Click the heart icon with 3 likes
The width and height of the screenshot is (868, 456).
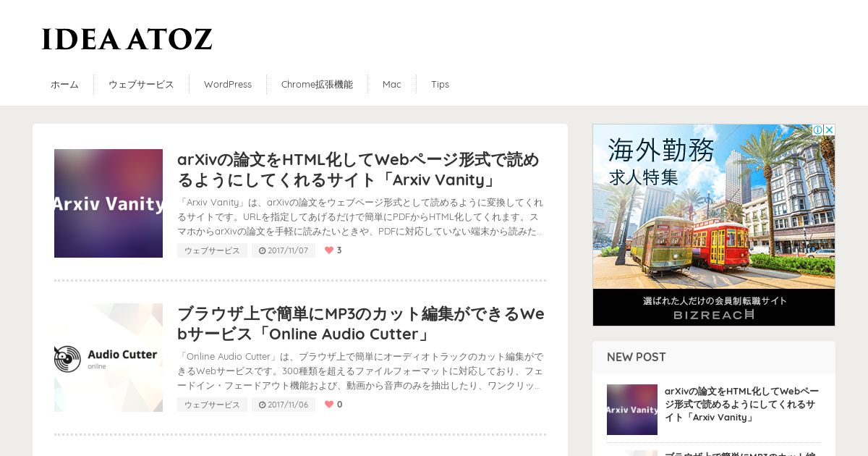(329, 250)
